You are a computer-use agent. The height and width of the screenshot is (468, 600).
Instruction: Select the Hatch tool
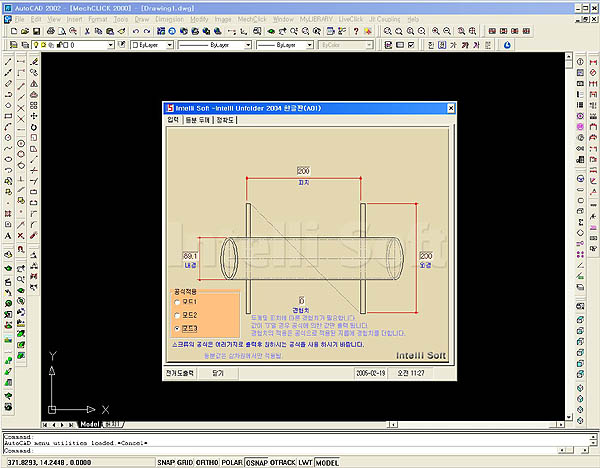coord(8,214)
